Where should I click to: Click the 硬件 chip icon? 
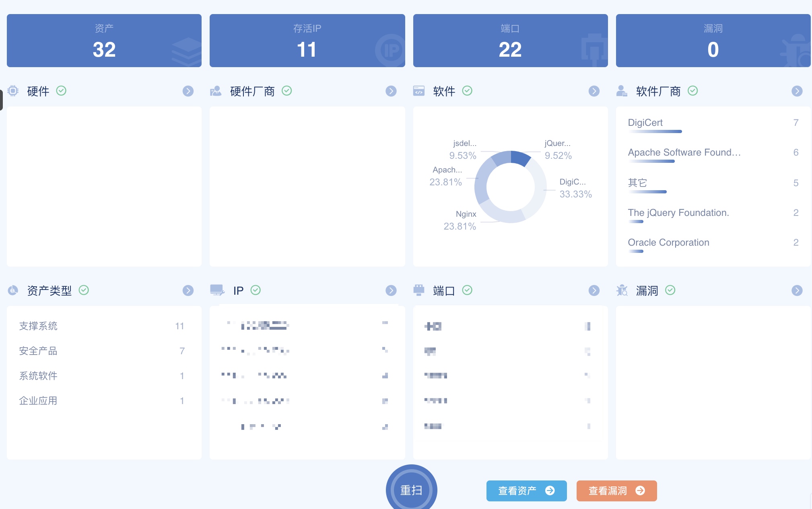13,91
